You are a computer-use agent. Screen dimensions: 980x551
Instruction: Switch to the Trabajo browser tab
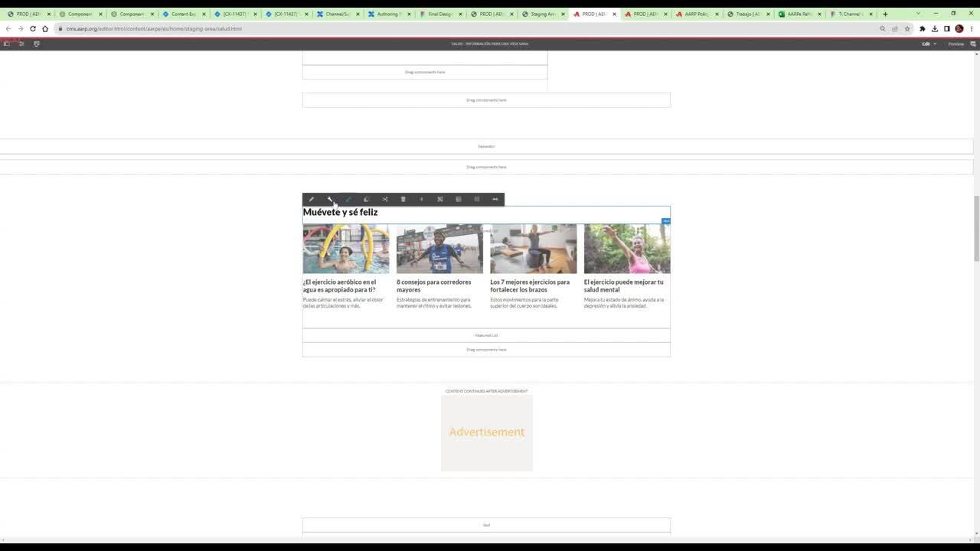tap(748, 14)
